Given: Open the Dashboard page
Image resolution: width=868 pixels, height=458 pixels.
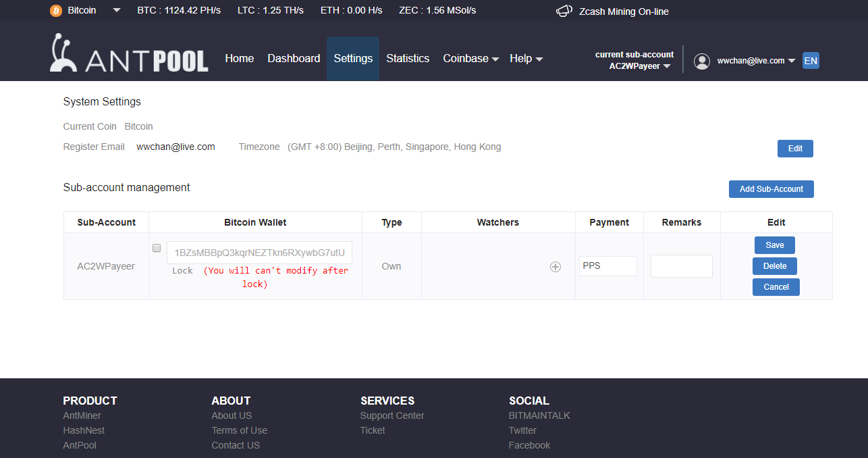Looking at the screenshot, I should click(294, 59).
